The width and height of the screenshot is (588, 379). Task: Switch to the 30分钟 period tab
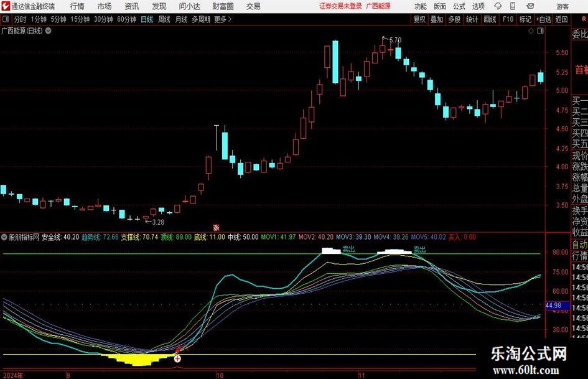[103, 19]
